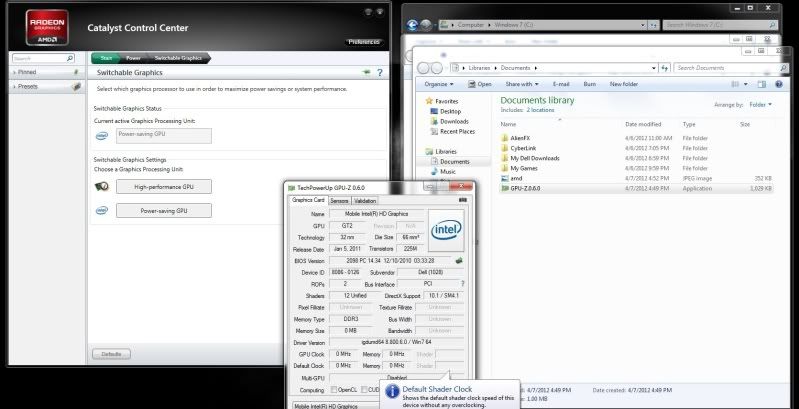Expand the Pinned section in Catalyst sidebar
This screenshot has width=799, height=409.
15,72
